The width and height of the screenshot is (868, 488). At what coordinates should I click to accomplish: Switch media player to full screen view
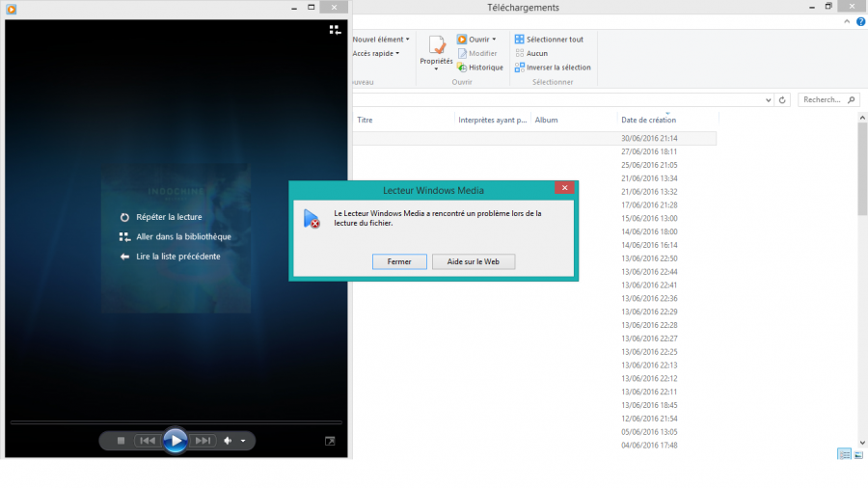click(330, 441)
